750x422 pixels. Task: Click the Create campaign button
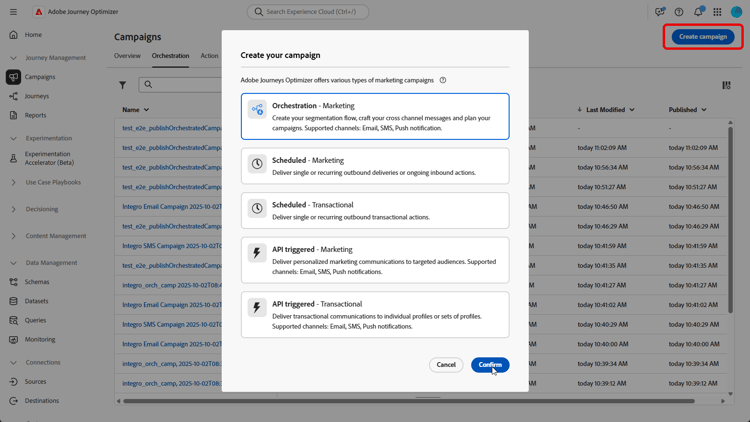point(703,36)
